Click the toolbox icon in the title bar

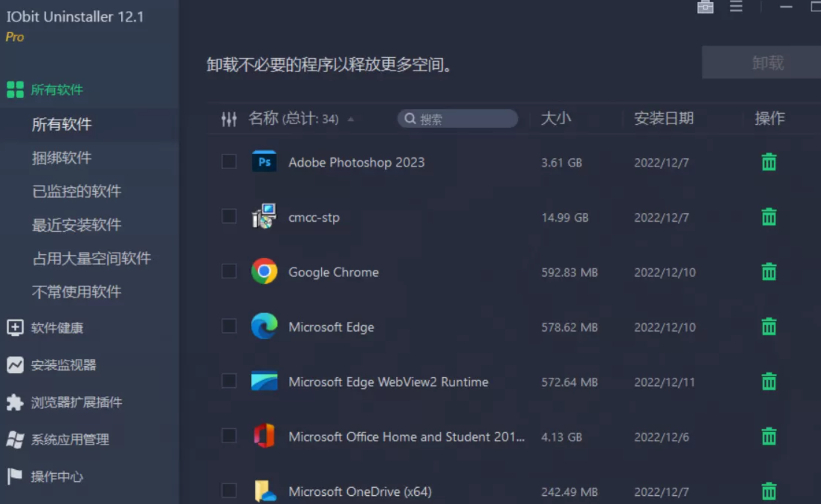(x=704, y=7)
